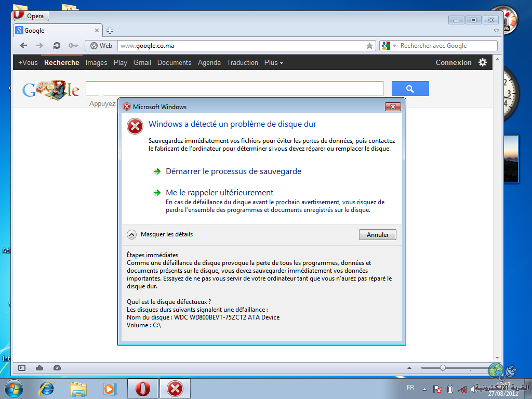Click the Opera Link cloud icon
The image size is (532, 399).
pos(39,368)
